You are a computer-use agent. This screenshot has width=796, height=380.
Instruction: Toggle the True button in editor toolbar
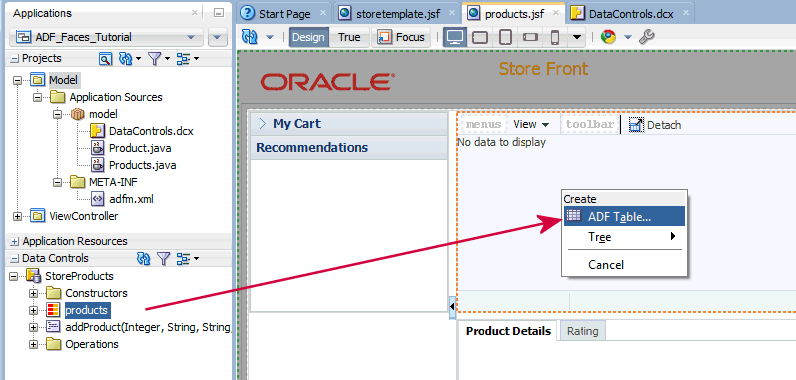(x=349, y=37)
